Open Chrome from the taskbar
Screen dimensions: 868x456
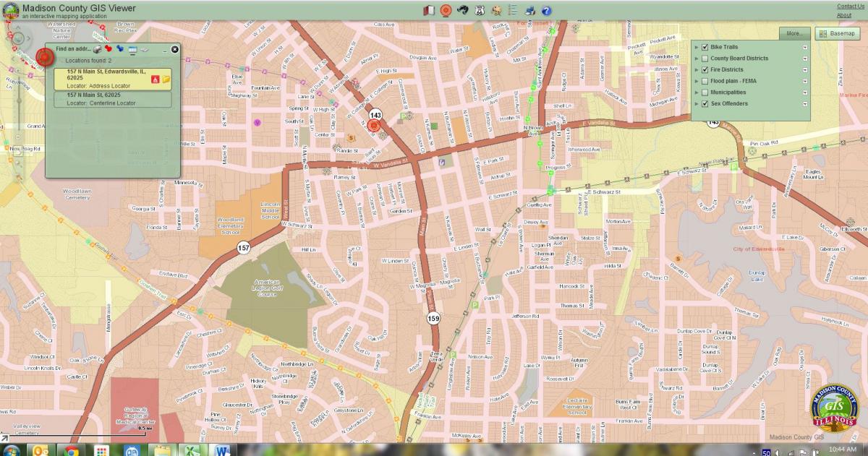pos(71,450)
